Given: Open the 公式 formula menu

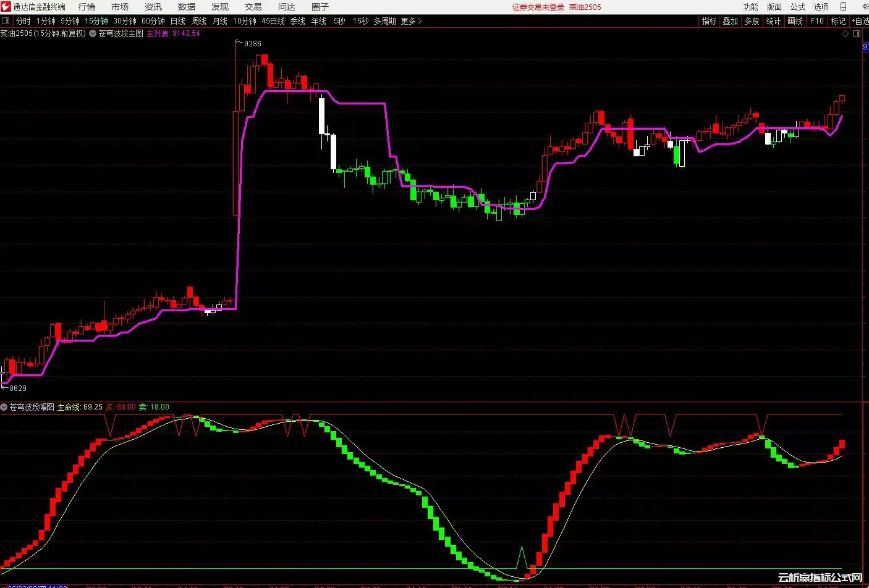Looking at the screenshot, I should tap(797, 7).
